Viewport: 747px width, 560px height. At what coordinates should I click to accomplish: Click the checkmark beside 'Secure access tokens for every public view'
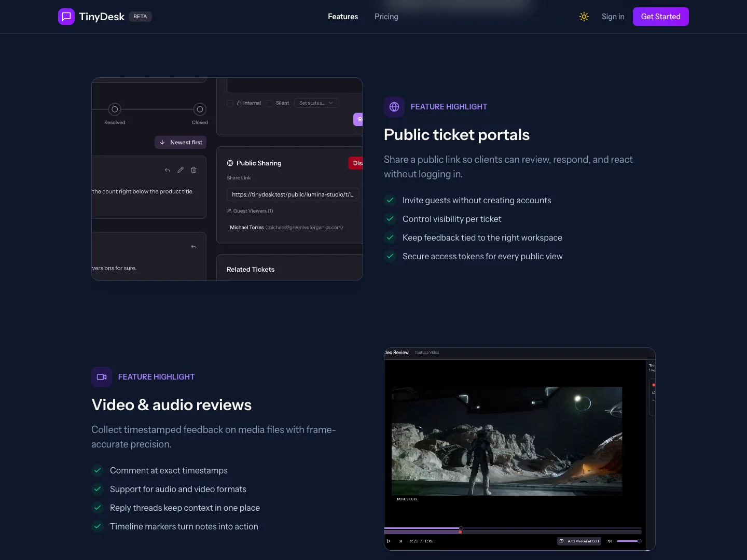tap(390, 256)
